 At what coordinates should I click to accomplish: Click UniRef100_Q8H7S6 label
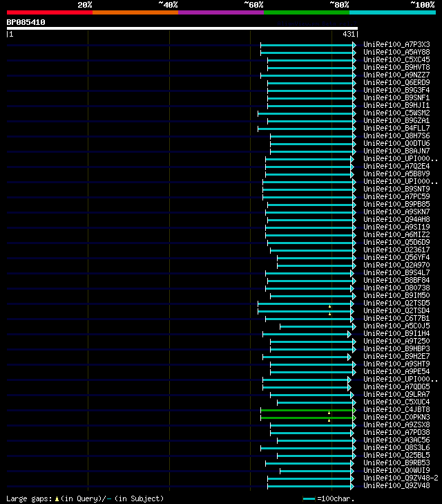coord(396,136)
